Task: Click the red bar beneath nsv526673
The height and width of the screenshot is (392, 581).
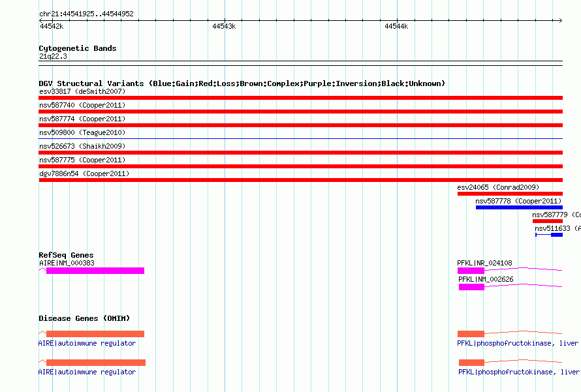Action: (300, 153)
